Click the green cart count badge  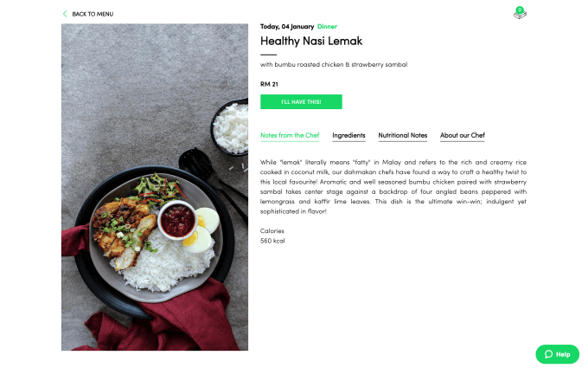click(x=520, y=10)
